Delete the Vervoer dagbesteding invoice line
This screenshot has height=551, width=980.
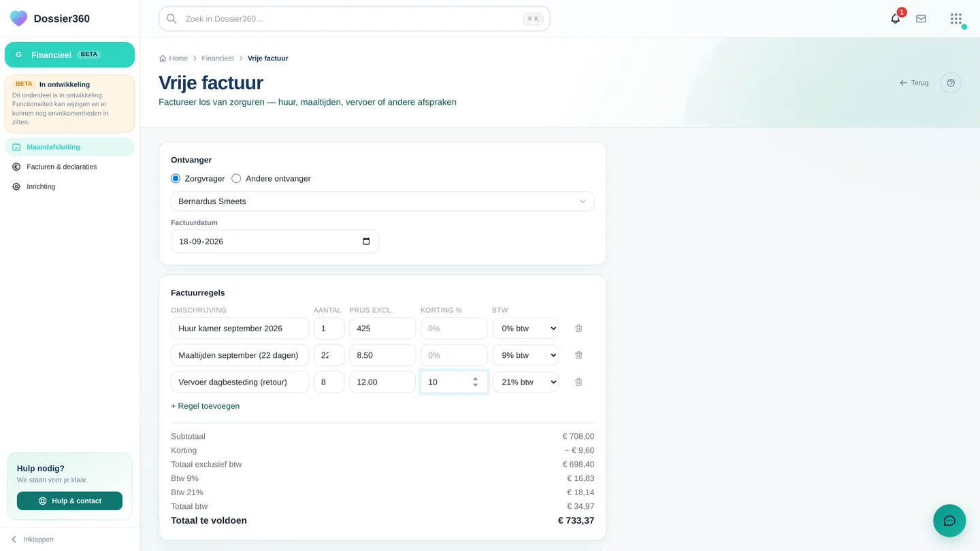(x=578, y=382)
